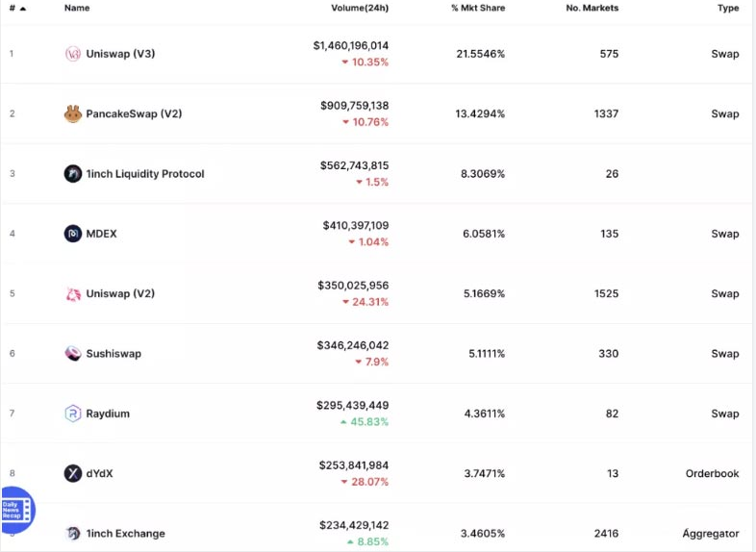Open the Daily News Recap badge
The width and height of the screenshot is (756, 552).
(17, 510)
